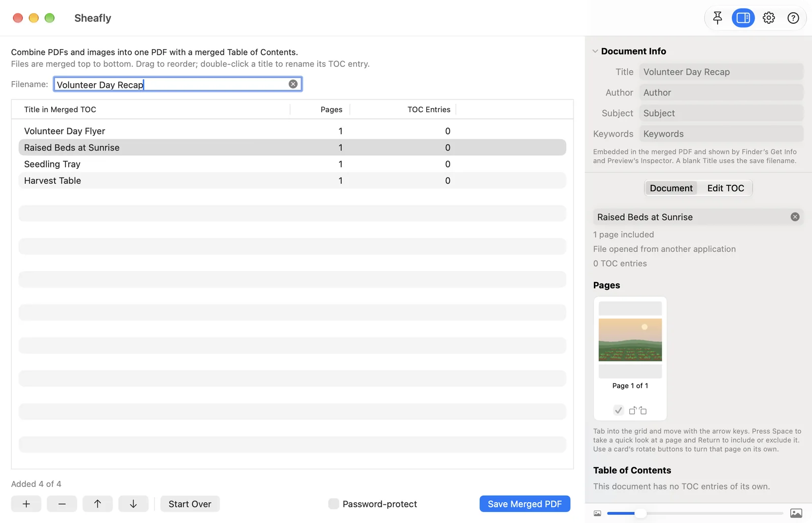Screen dimensions: 812x523
Task: Enable the Password-protect checkbox
Action: [333, 504]
